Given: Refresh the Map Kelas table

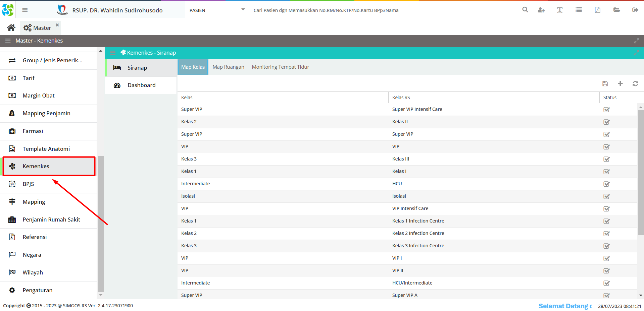Looking at the screenshot, I should click(x=635, y=84).
